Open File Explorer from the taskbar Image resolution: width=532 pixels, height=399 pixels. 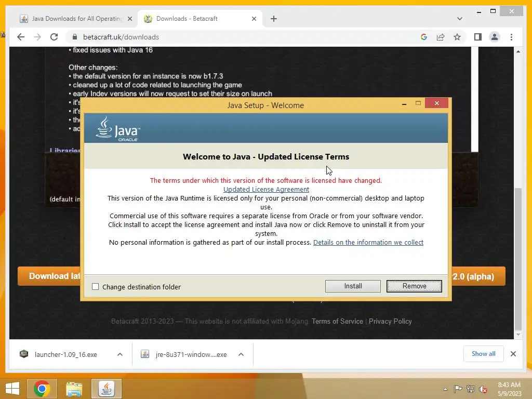pos(74,389)
